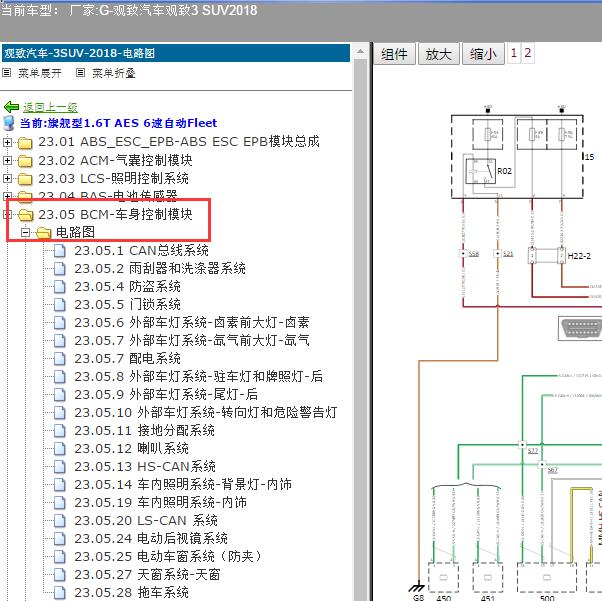The width and height of the screenshot is (602, 601).
Task: Click the tree panel scroll-up arrow
Action: coord(360,51)
